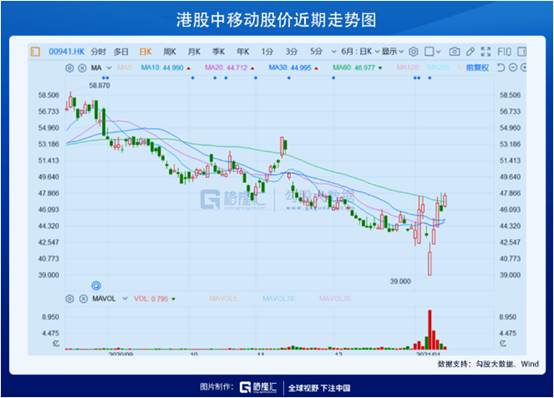Click the 前复权 adjustment link
Image resolution: width=554 pixels, height=398 pixels.
tap(477, 68)
